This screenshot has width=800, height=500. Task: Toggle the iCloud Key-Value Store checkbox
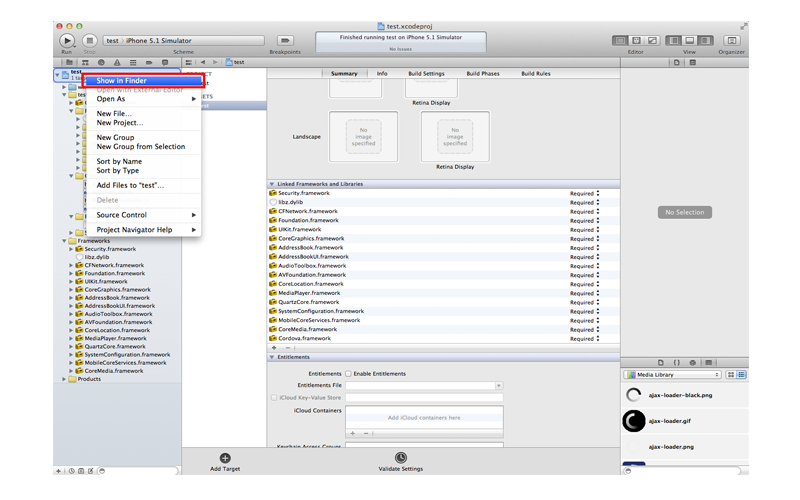pos(275,397)
